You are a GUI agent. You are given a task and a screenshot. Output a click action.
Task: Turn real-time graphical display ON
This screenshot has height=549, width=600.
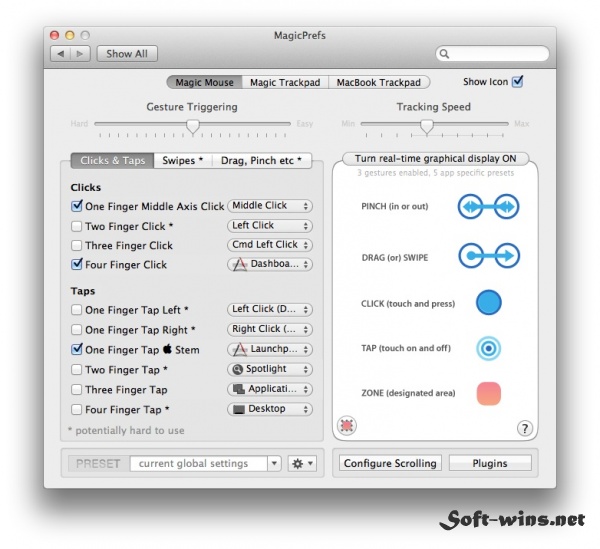(435, 158)
